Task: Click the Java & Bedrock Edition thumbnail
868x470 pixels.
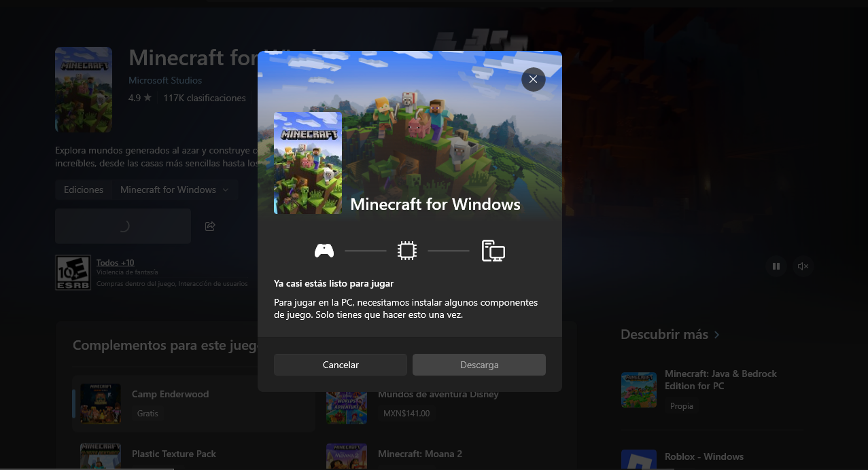Action: coord(639,390)
